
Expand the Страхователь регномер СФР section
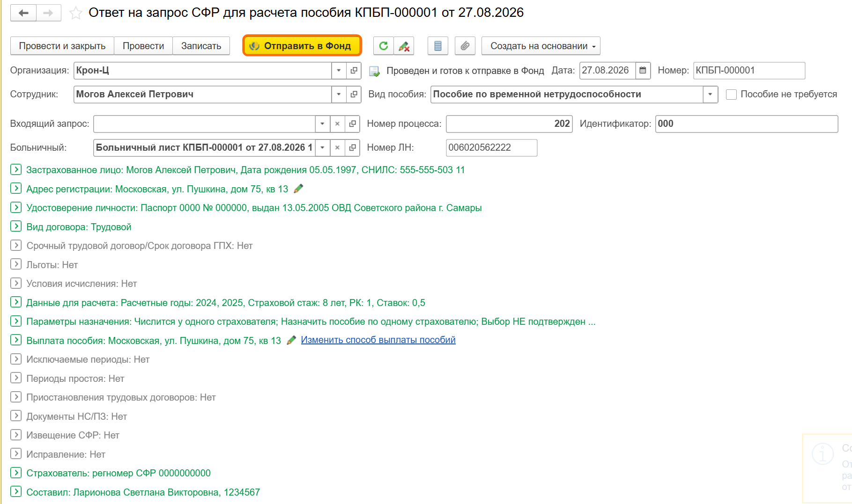click(16, 473)
